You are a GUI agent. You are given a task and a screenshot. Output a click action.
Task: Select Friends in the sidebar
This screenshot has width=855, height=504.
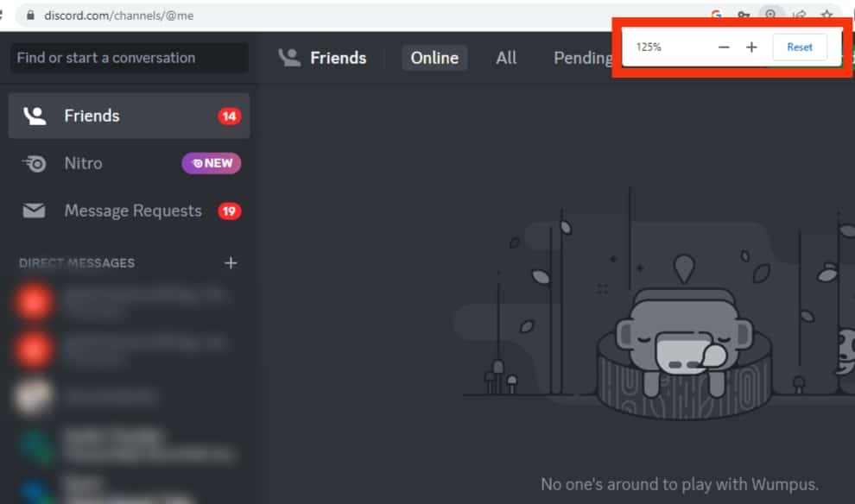[x=130, y=116]
